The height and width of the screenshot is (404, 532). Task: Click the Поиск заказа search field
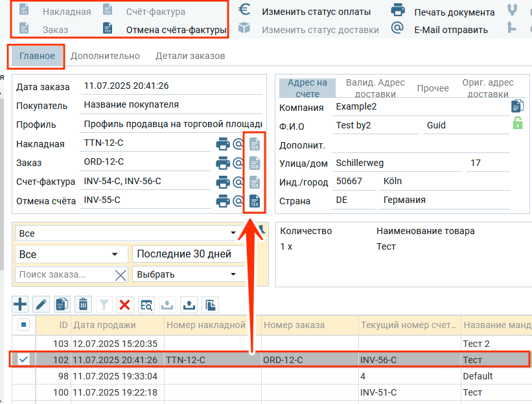point(64,274)
